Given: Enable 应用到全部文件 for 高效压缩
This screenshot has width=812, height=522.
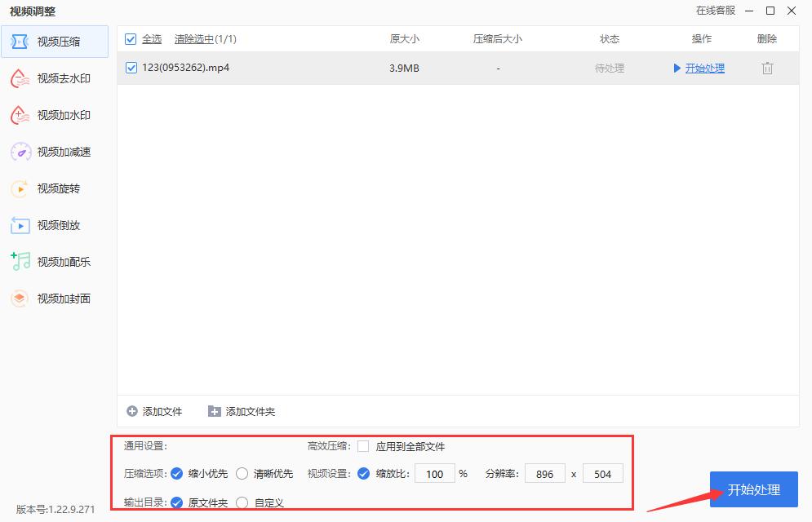Looking at the screenshot, I should (362, 446).
